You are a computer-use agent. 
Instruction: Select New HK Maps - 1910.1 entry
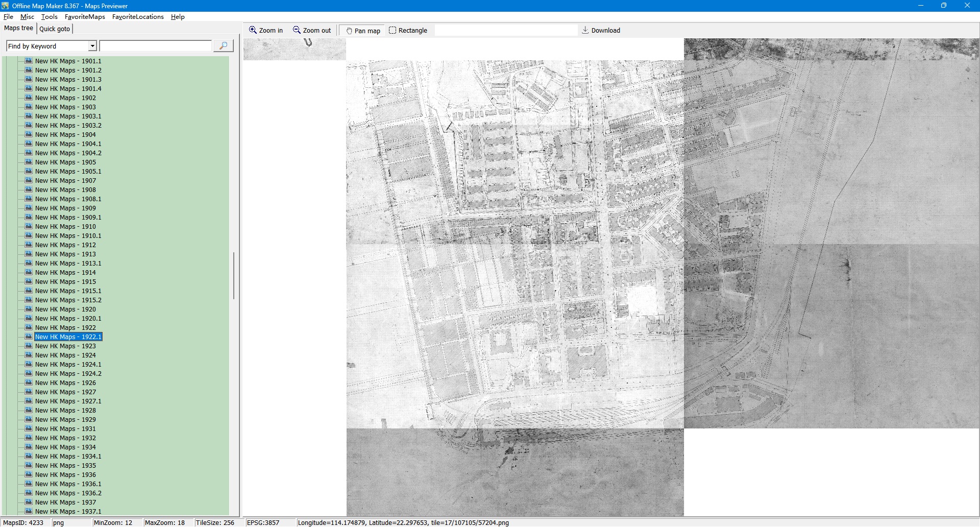point(68,236)
